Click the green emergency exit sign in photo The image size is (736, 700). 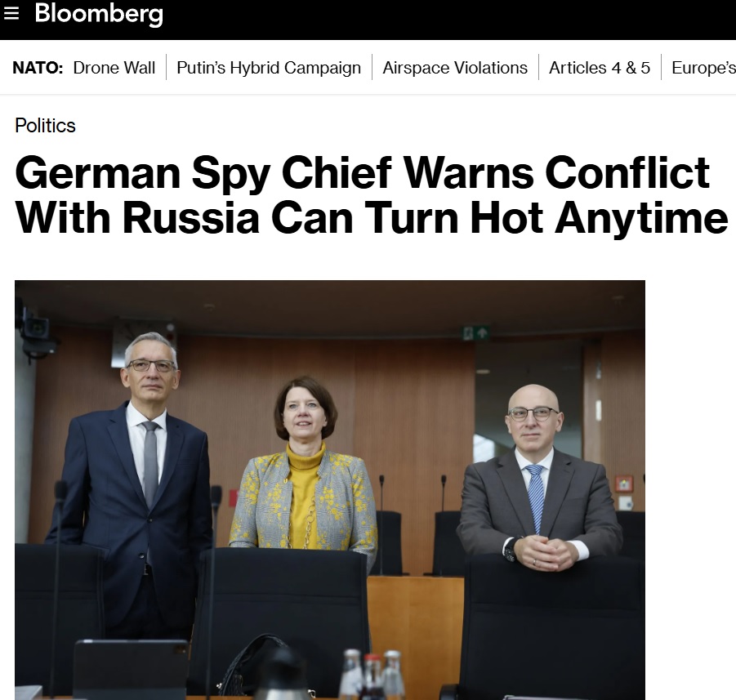[x=476, y=333]
